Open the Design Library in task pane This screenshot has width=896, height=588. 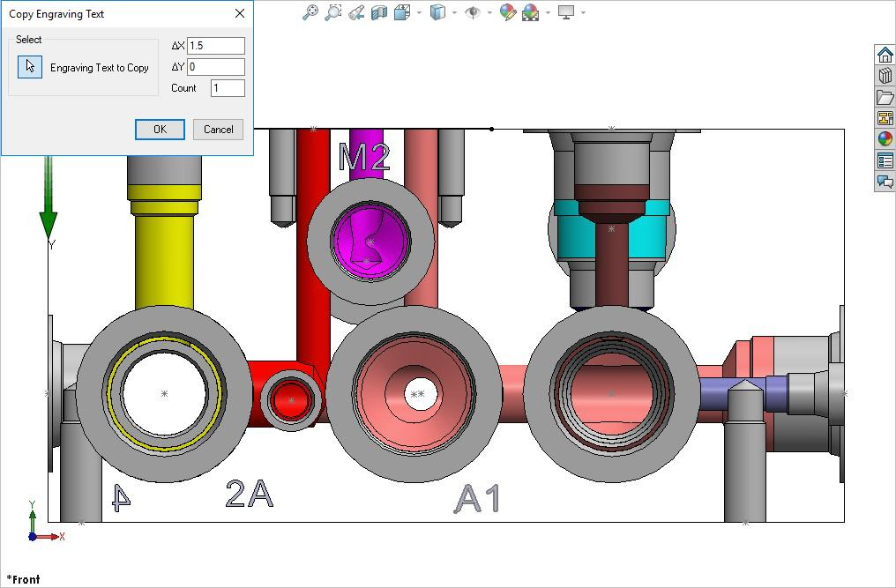point(885,76)
